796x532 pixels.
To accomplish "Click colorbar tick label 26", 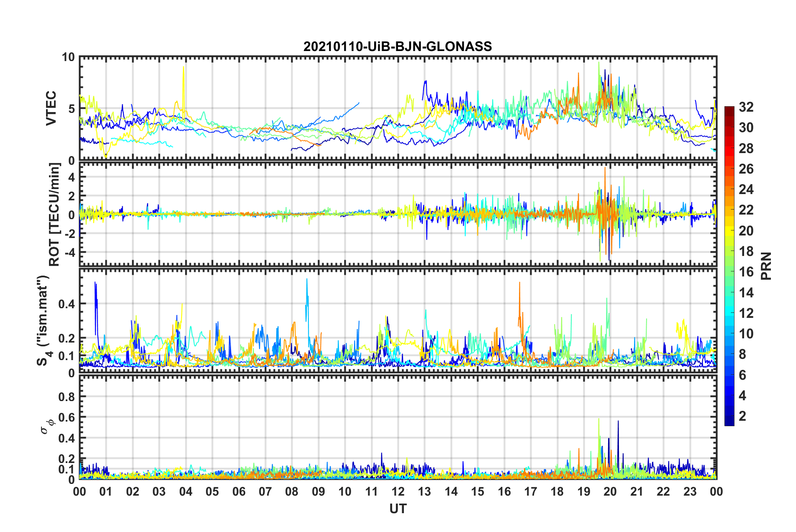I will coord(746,169).
